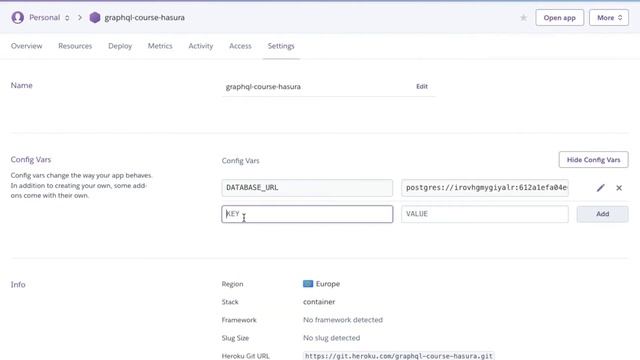640x360 pixels.
Task: Click the 'container' stack value
Action: [319, 302]
